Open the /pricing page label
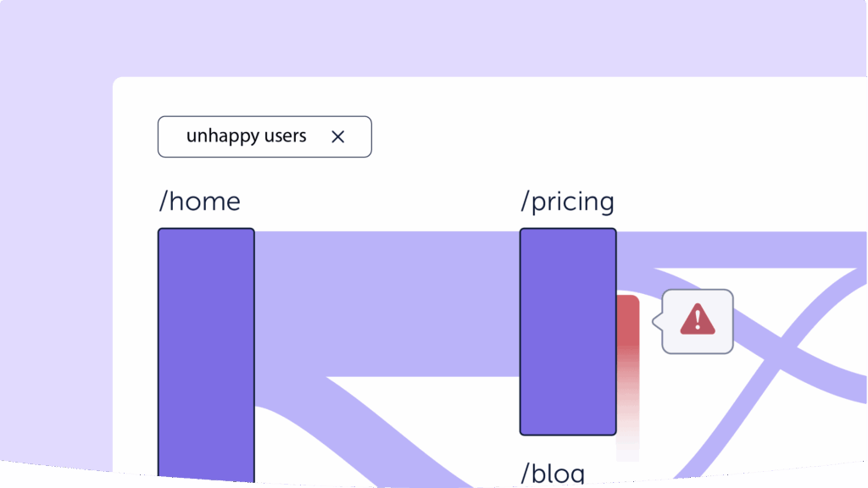868x488 pixels. (x=567, y=202)
